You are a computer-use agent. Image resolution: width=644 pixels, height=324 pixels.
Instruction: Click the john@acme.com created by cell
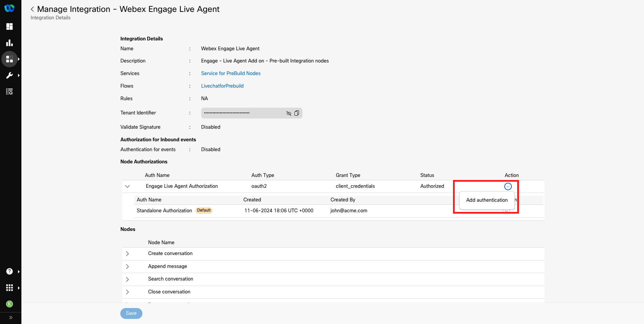[349, 211]
